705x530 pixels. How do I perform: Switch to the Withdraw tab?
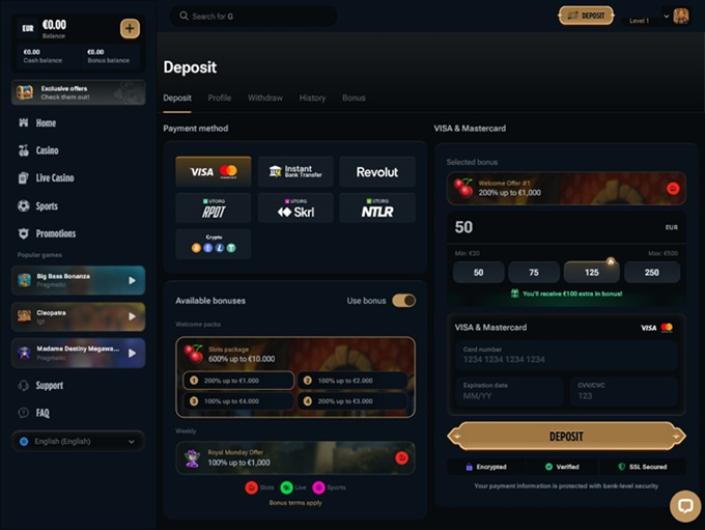[265, 98]
